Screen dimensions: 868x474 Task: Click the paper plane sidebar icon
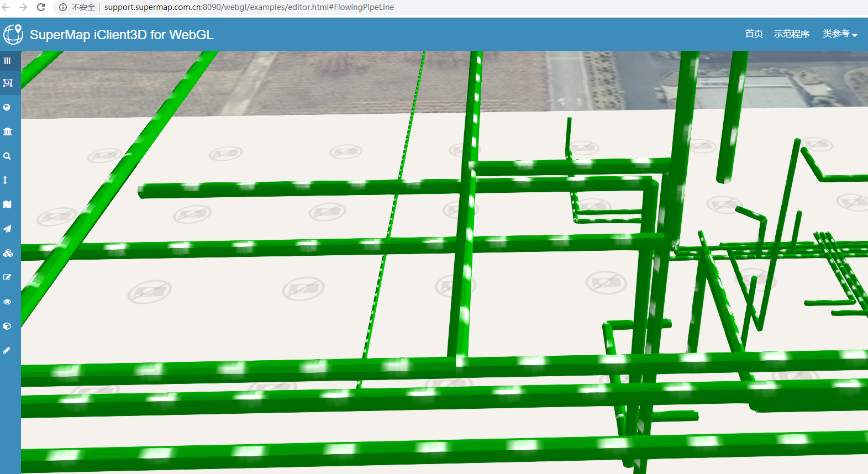pos(7,229)
